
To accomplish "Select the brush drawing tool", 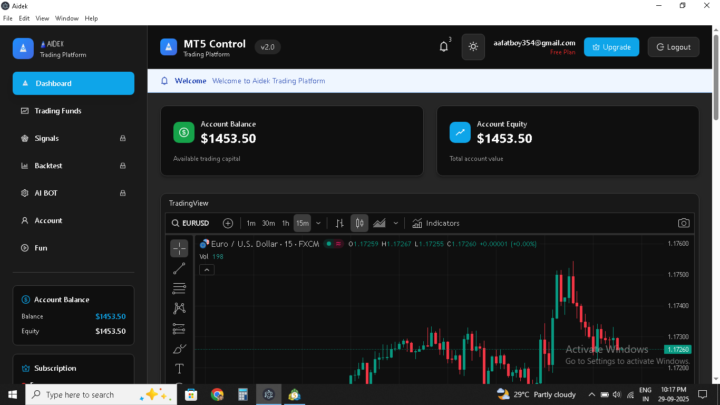I will pos(179,349).
